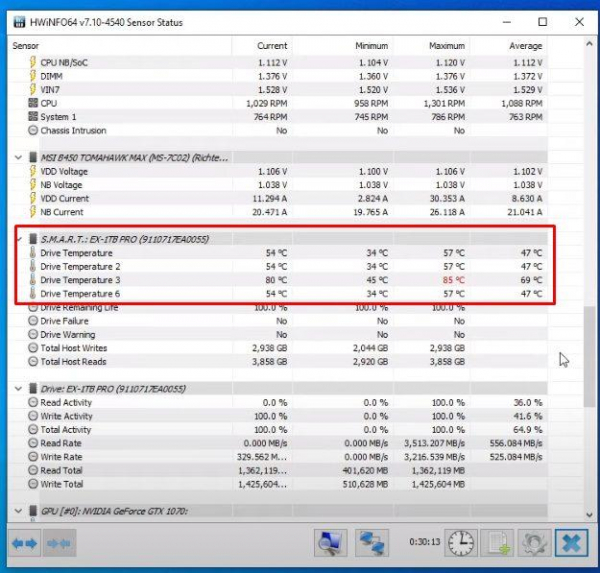Reset the elapsed time clock icon
The image size is (600, 573).
(x=461, y=543)
